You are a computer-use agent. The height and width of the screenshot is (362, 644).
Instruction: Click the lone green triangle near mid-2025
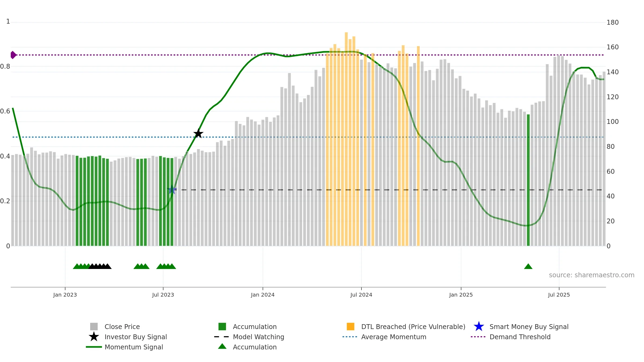click(528, 266)
